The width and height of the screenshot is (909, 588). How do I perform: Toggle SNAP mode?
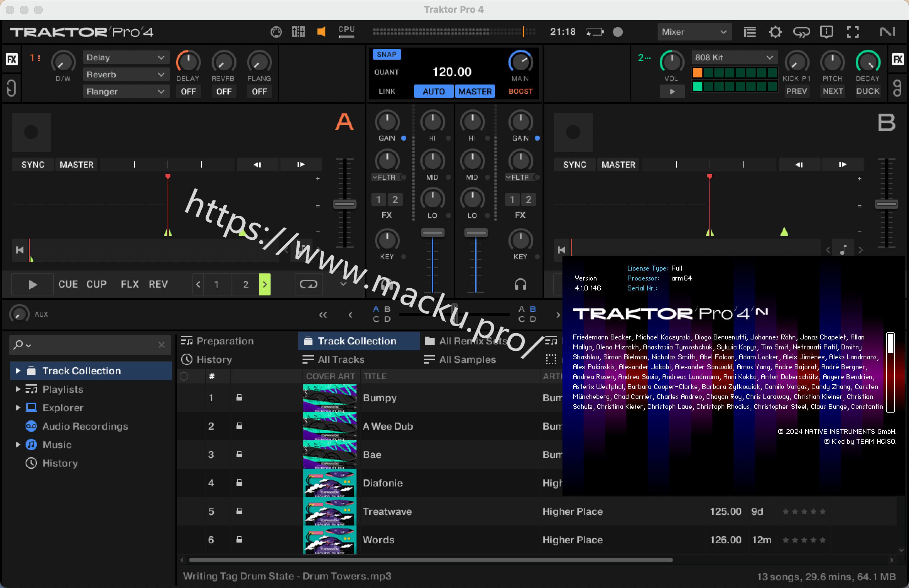click(386, 54)
